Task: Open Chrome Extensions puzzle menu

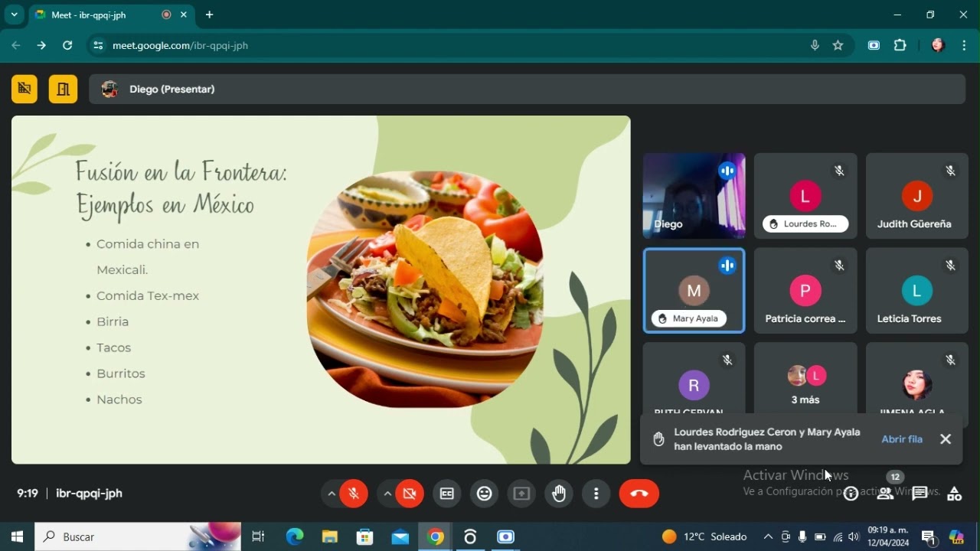Action: coord(900,45)
